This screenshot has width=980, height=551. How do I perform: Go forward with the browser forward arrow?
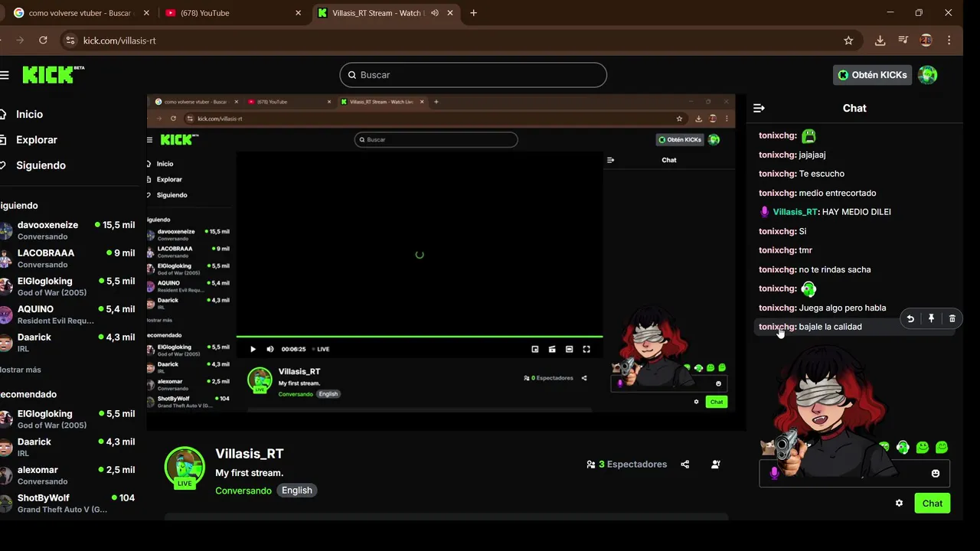tap(19, 41)
